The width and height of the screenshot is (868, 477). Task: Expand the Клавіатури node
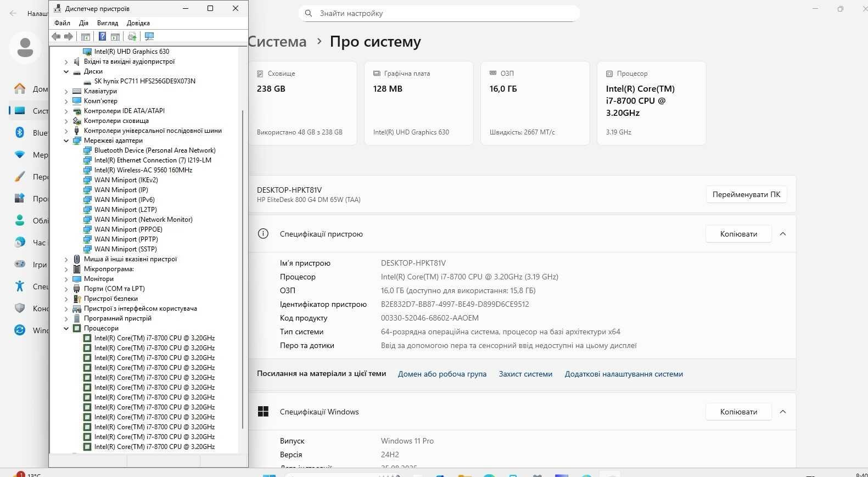tap(66, 91)
